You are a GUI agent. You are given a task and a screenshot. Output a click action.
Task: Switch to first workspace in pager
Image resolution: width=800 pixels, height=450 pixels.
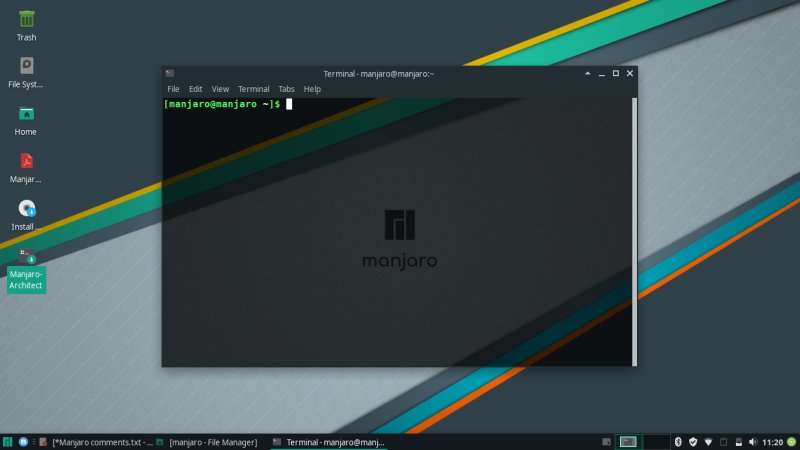tap(628, 442)
